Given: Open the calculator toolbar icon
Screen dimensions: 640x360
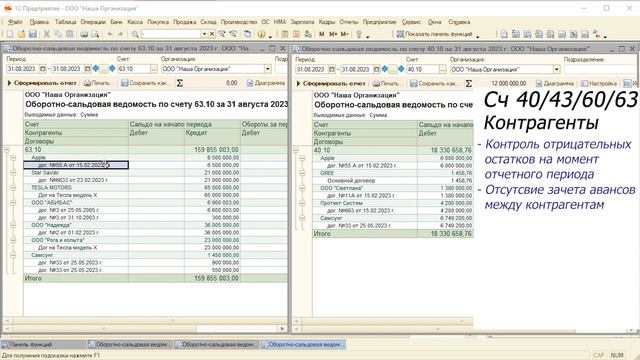Looking at the screenshot, I should click(285, 34).
